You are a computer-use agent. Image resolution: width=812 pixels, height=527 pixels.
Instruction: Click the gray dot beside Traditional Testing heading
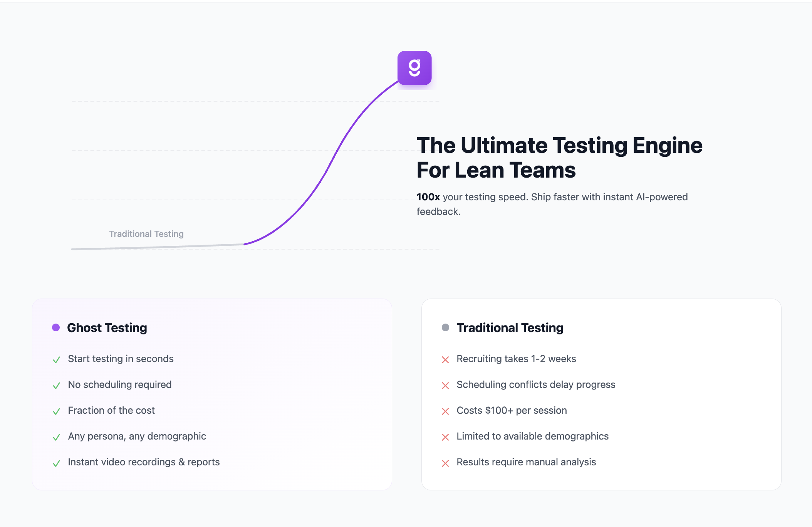tap(445, 327)
